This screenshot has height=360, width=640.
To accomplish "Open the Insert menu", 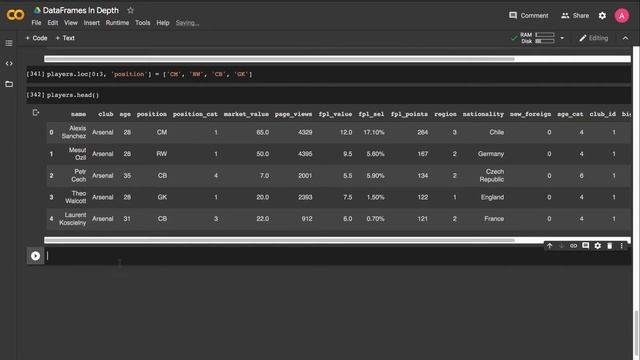I will tap(91, 23).
